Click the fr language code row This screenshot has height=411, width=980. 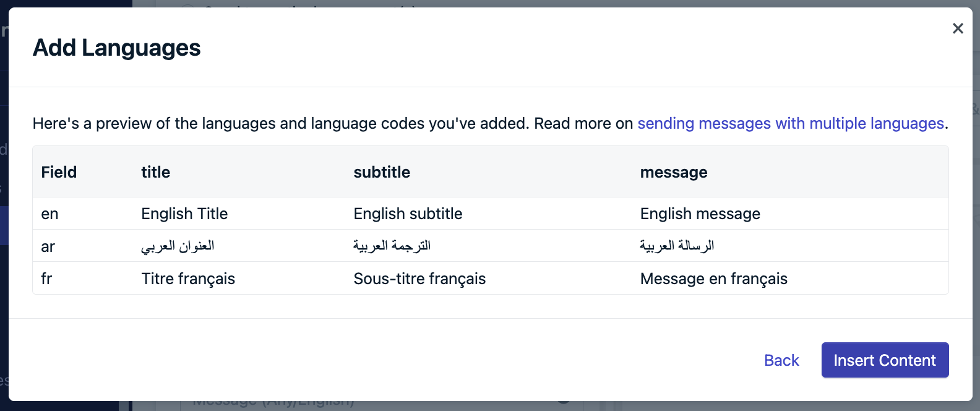pyautogui.click(x=490, y=279)
